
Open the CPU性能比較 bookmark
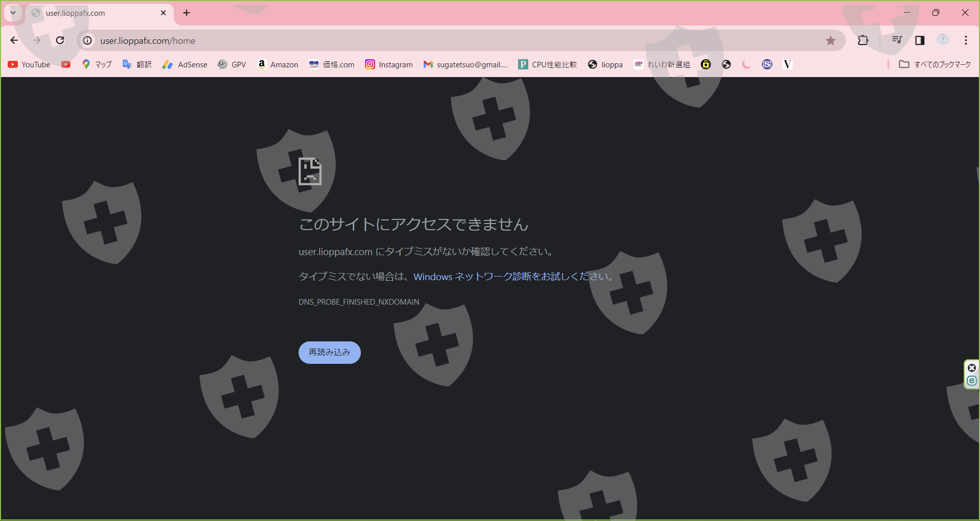point(548,64)
